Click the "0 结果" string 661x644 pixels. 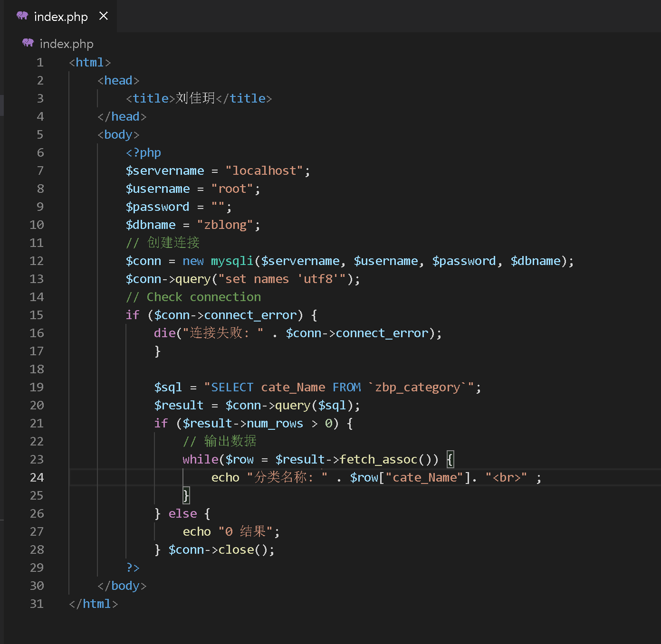(x=246, y=531)
